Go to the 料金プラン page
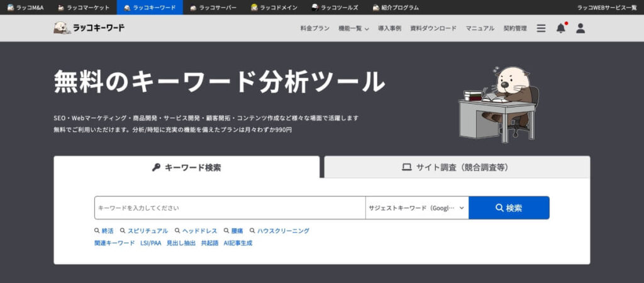644x283 pixels. (x=315, y=28)
